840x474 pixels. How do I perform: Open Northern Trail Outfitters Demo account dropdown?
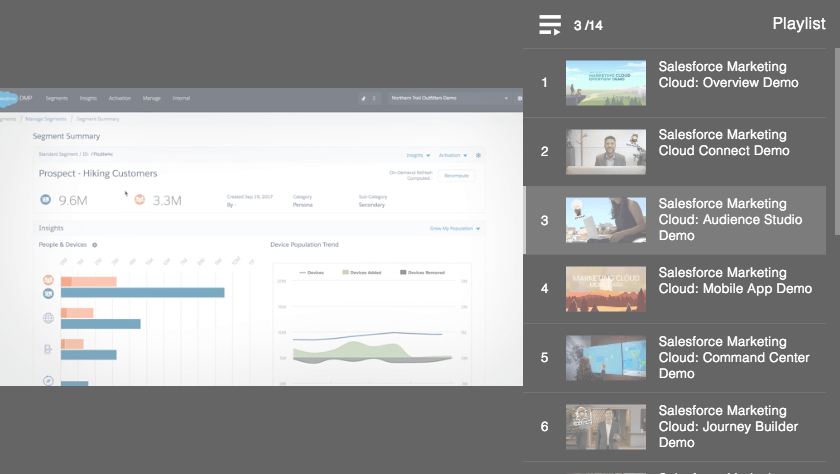click(x=449, y=98)
